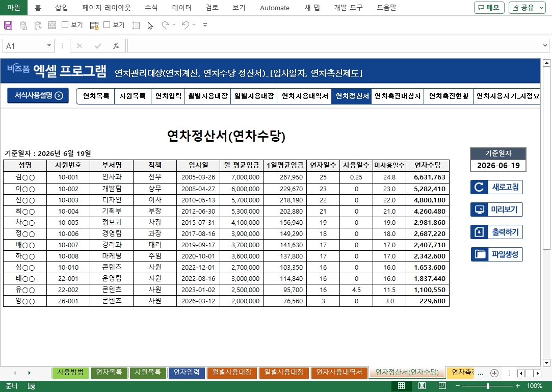The image size is (552, 392).
Task: Expand the formula bar with chevron
Action: pos(545,46)
